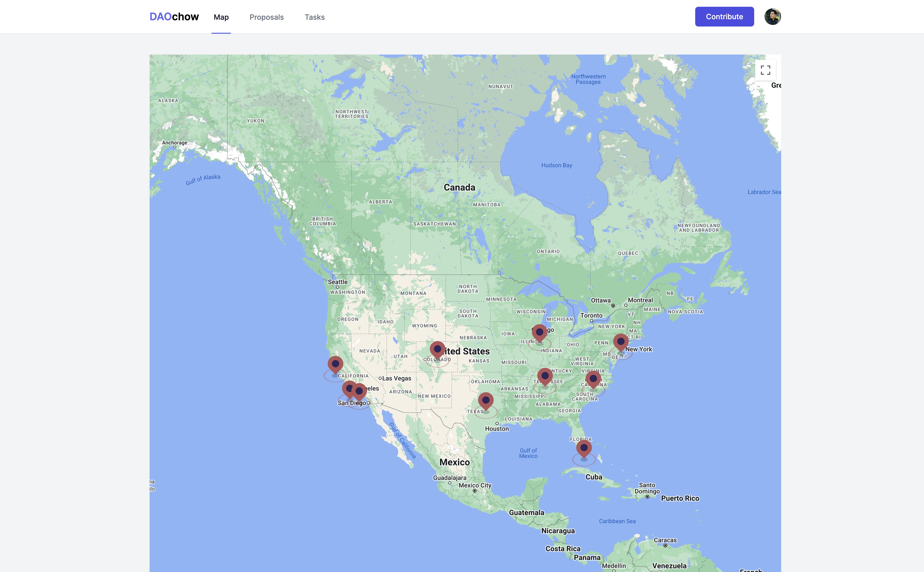This screenshot has width=924, height=572.
Task: Click the Los Angeles pin left of San Diego pin
Action: pos(348,388)
